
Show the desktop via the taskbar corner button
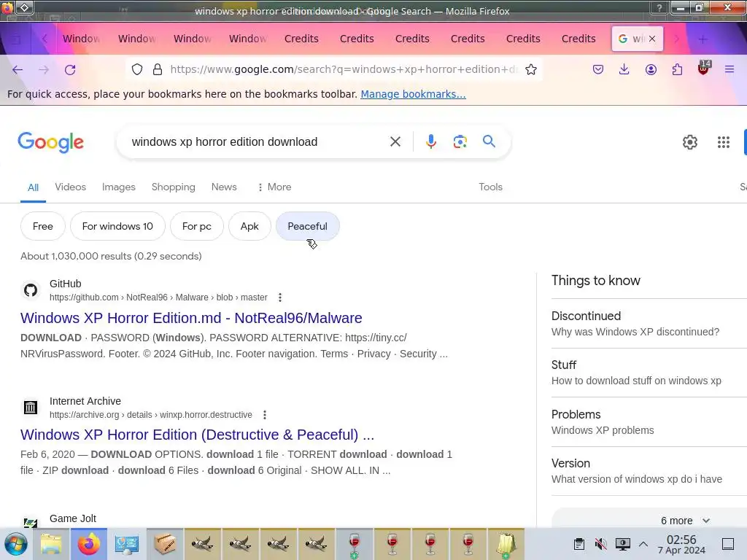728,544
